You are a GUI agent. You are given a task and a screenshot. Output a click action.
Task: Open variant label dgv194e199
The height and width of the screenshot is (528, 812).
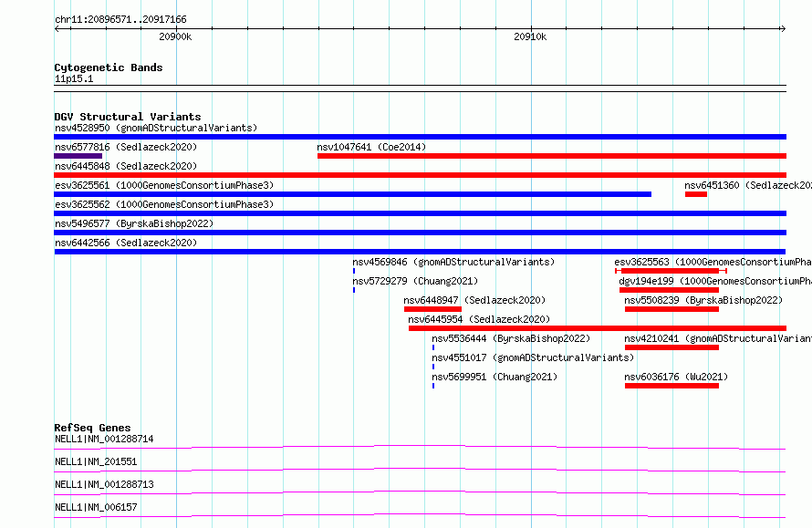[715, 281]
